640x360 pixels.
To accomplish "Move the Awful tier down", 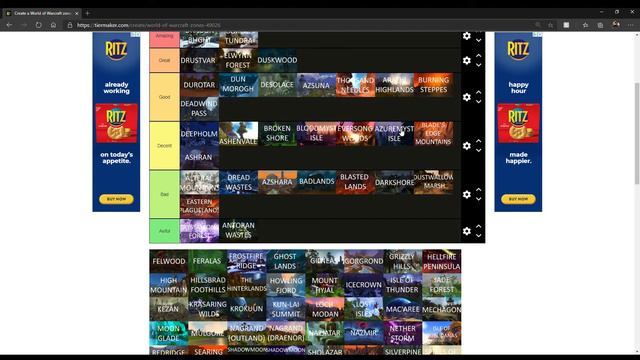I will pos(479,236).
